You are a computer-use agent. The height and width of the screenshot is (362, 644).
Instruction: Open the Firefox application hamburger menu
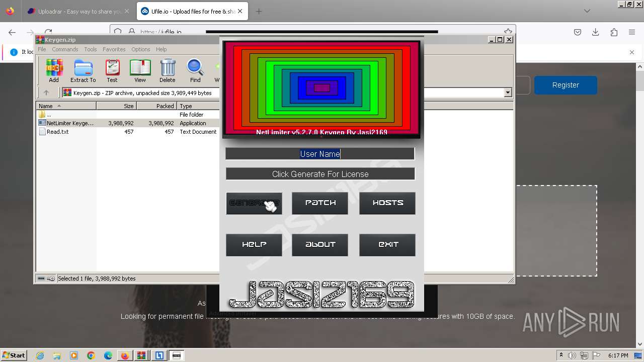click(632, 32)
